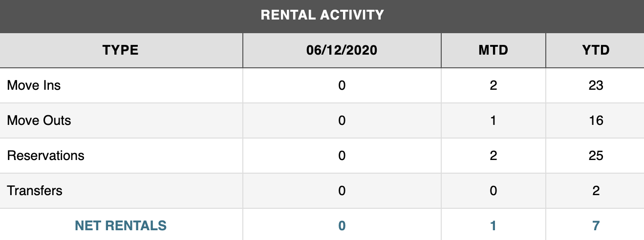Viewport: 644px width, 240px height.
Task: Select the Reservations row label
Action: click(45, 156)
